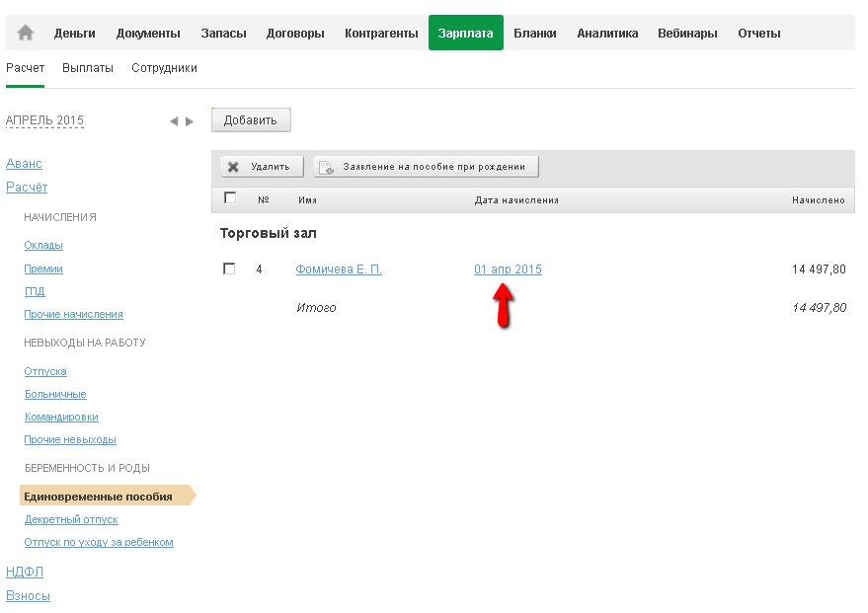Open the 01 апр 2015 accrual date
Image resolution: width=868 pixels, height=613 pixels.
click(x=508, y=268)
